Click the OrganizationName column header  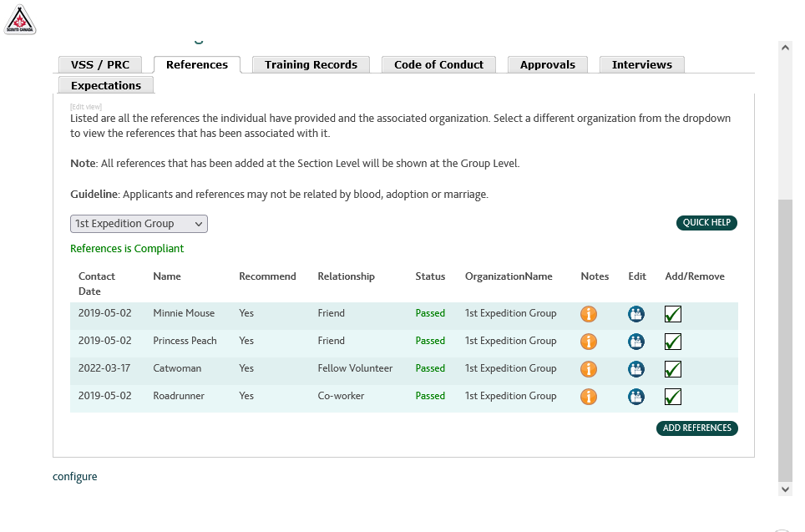tap(509, 276)
